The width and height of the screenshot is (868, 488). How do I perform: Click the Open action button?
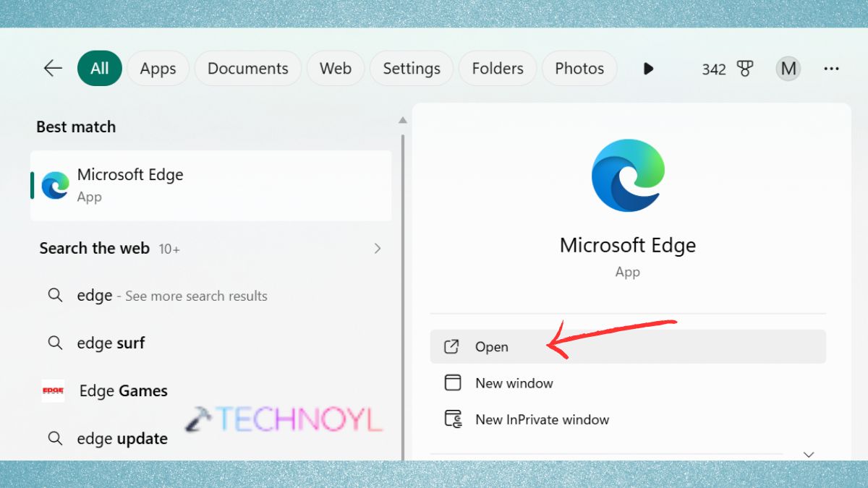[628, 347]
